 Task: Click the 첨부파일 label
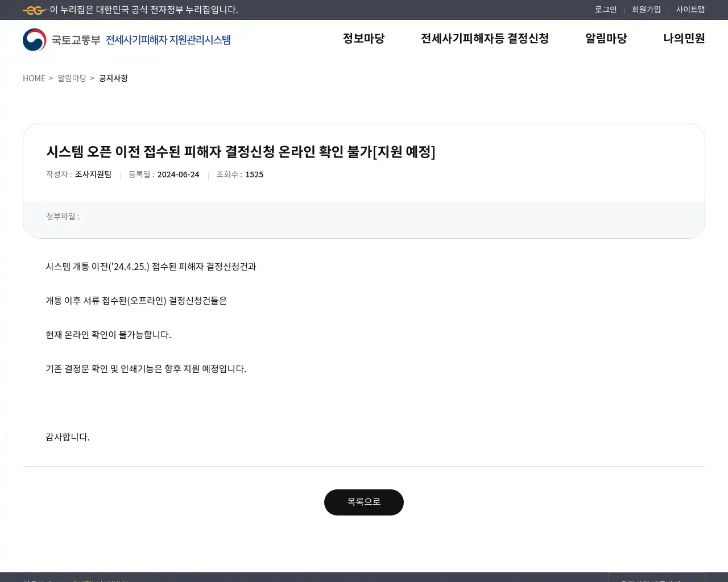[x=63, y=217]
